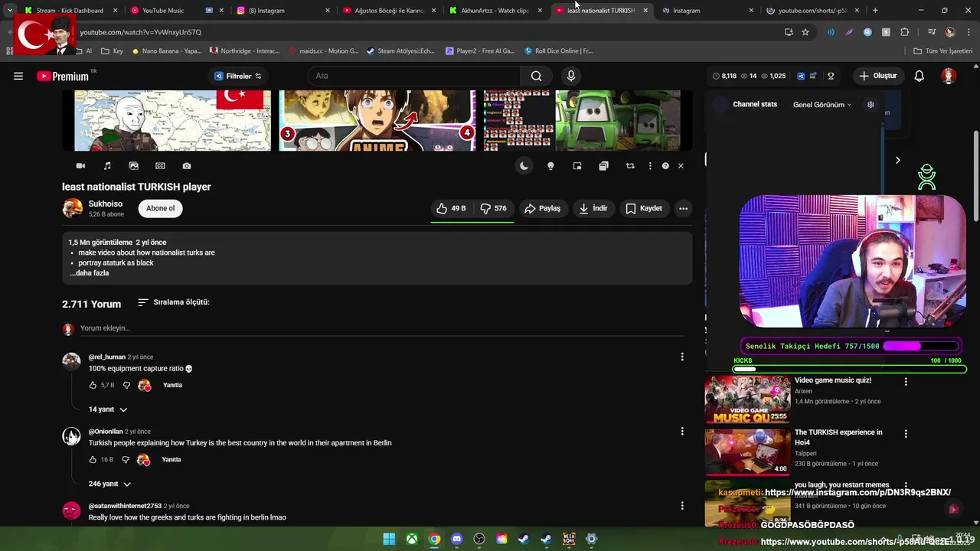This screenshot has width=980, height=551.
Task: Click Oluştur create button
Action: (877, 76)
